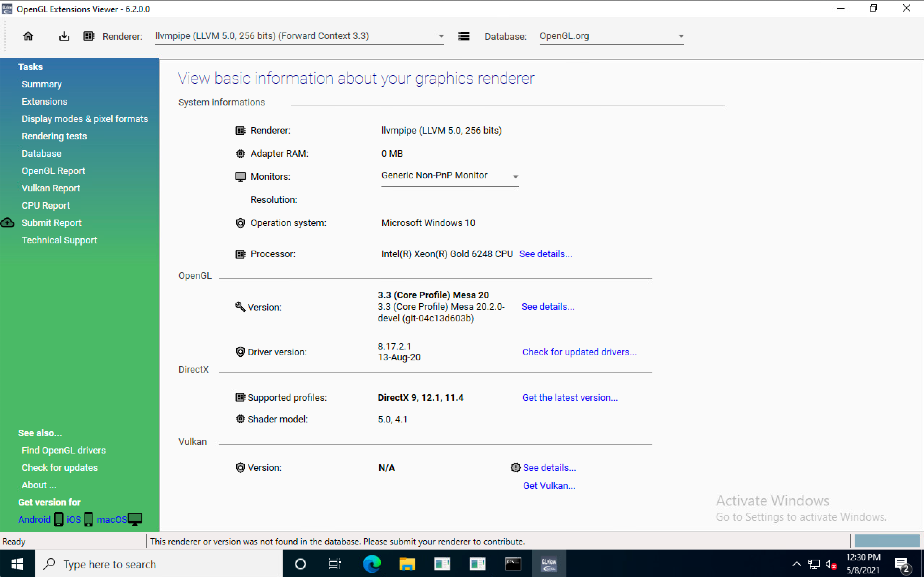924x577 pixels.
Task: Click the database list icon in toolbar
Action: point(463,36)
